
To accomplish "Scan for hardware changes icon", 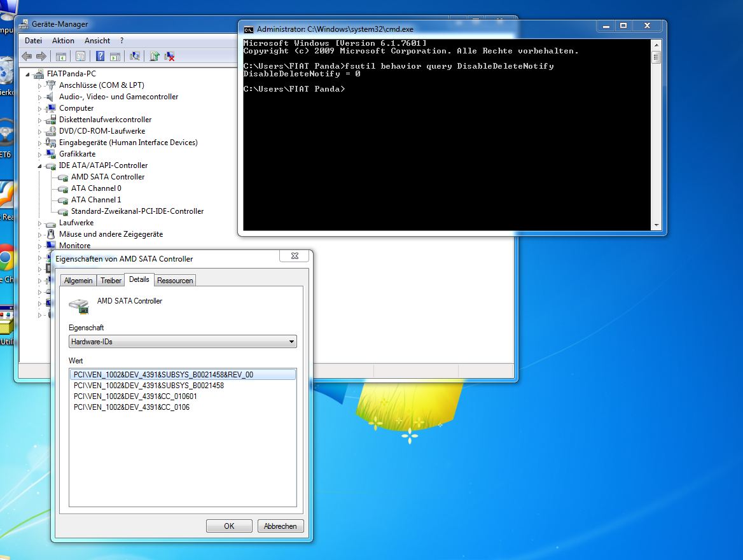I will coord(135,57).
